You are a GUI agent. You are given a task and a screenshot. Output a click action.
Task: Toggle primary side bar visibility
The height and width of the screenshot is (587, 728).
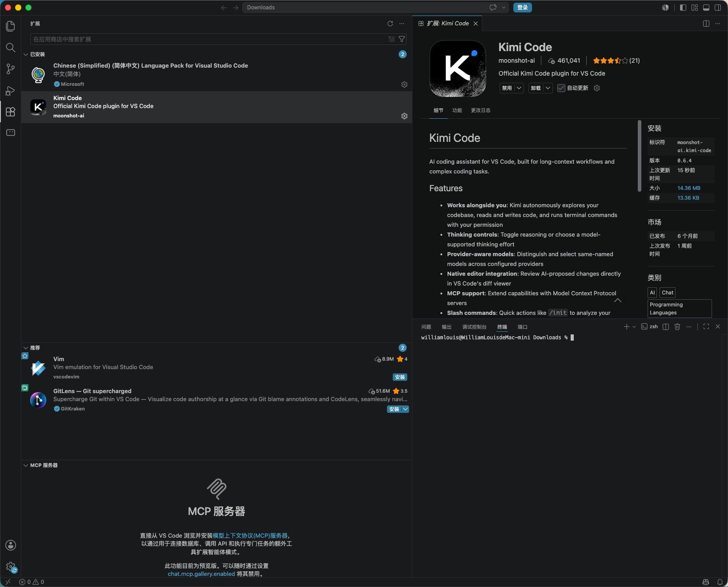[x=683, y=8]
